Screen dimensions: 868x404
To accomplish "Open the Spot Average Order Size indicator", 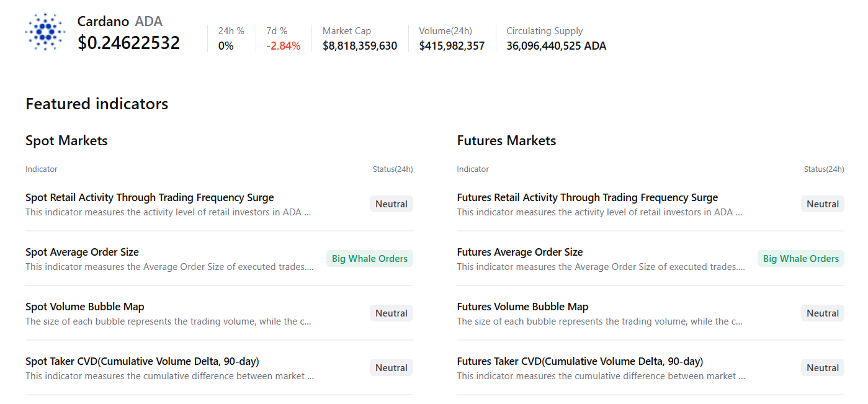I will (82, 253).
